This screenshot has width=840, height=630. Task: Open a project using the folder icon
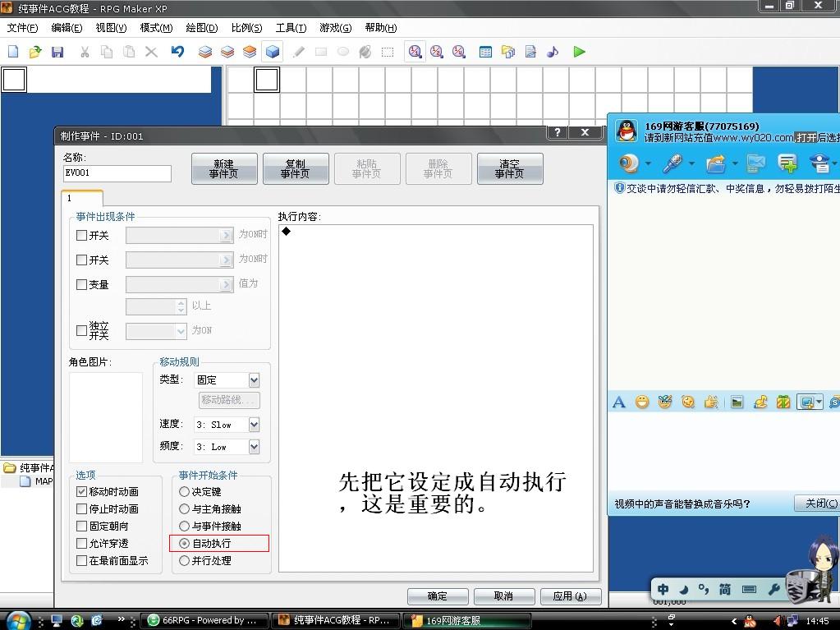tap(35, 52)
